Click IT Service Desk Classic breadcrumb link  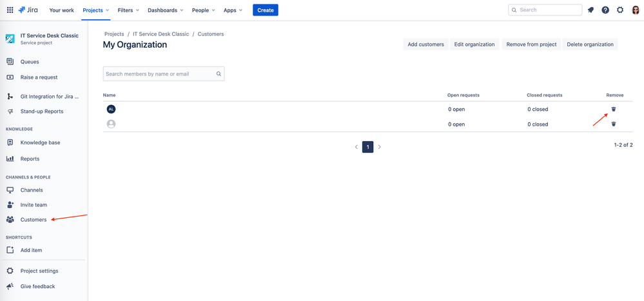[x=161, y=34]
